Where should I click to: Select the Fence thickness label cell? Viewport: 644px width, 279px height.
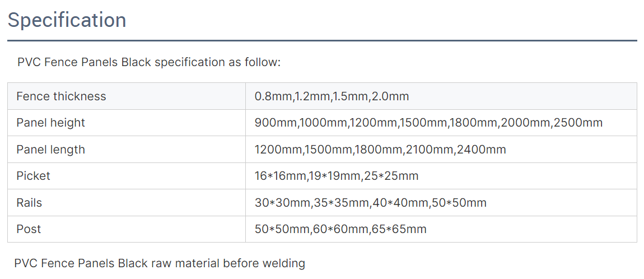coord(127,96)
